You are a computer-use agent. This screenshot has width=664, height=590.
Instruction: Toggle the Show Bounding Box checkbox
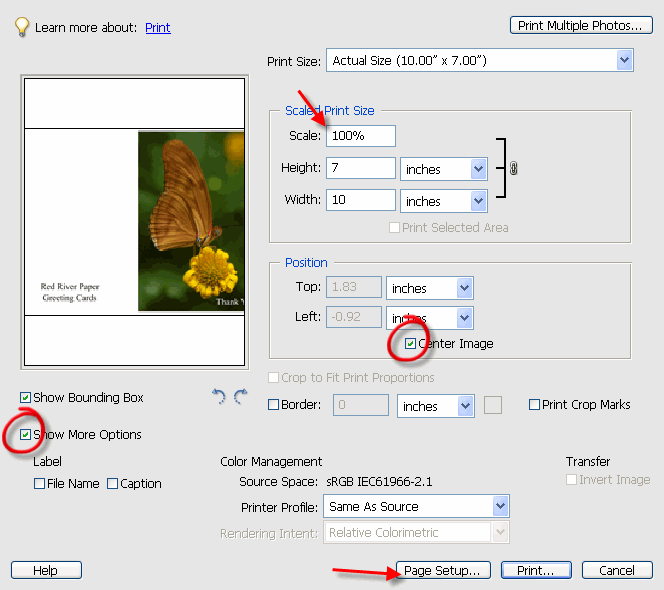click(26, 398)
